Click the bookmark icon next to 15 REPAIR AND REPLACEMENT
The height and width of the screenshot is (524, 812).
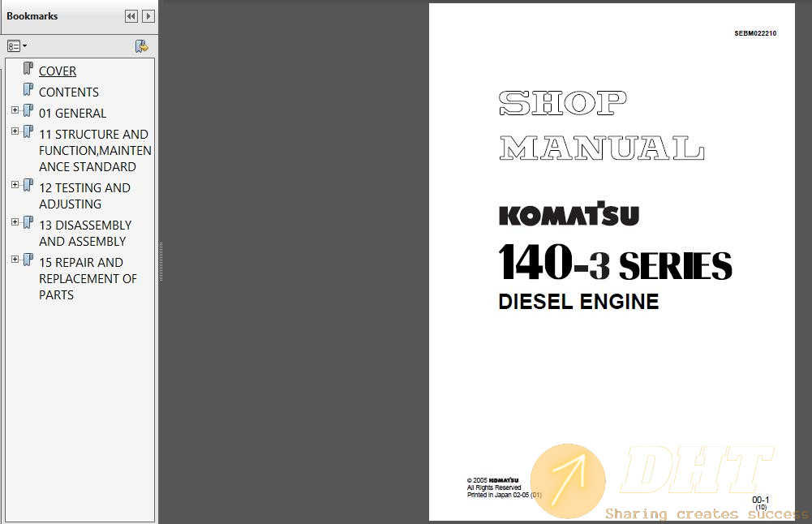pos(28,261)
